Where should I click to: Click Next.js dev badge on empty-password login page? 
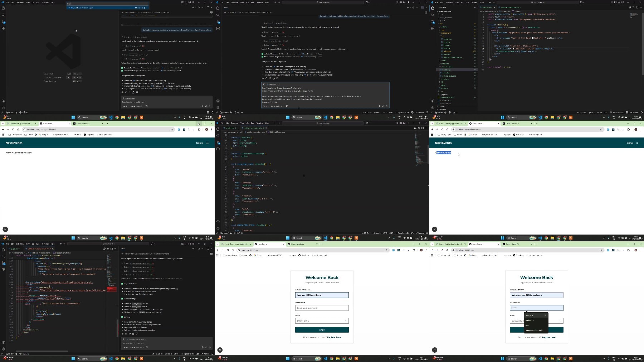220,350
